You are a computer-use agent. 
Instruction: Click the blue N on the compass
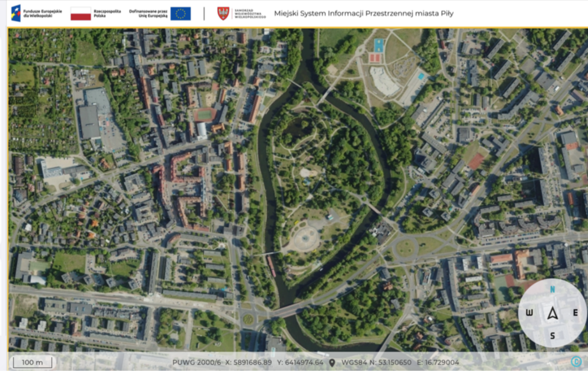click(x=552, y=289)
